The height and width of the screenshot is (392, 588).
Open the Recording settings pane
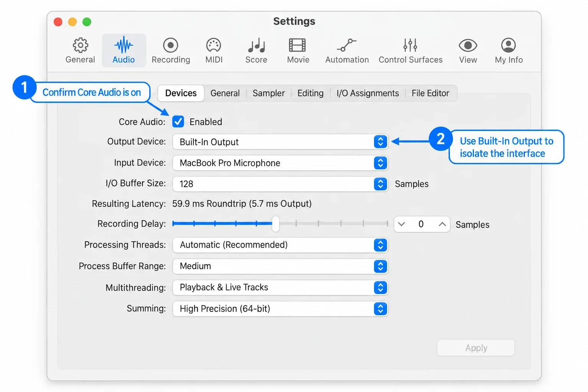(x=171, y=51)
